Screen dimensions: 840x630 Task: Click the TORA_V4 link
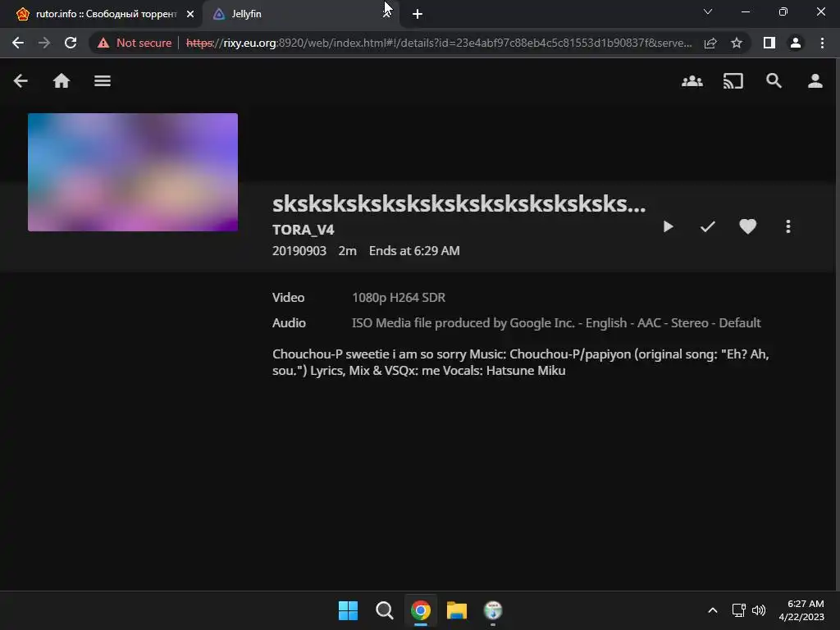coord(304,230)
